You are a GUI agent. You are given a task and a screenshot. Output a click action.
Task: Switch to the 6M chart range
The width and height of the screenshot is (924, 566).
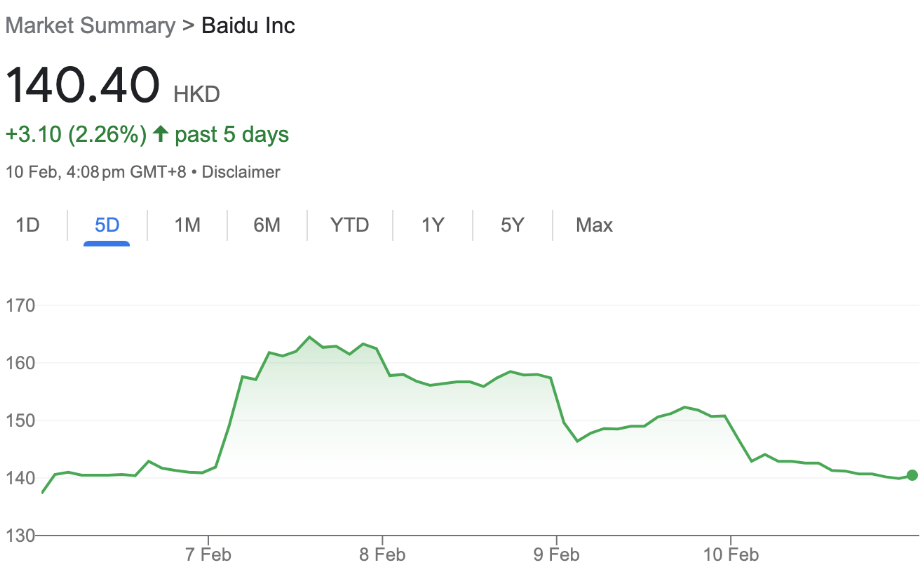[x=266, y=225]
